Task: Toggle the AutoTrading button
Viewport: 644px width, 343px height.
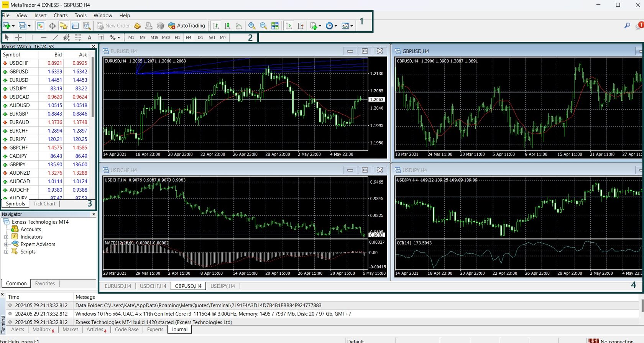Action: click(x=187, y=26)
